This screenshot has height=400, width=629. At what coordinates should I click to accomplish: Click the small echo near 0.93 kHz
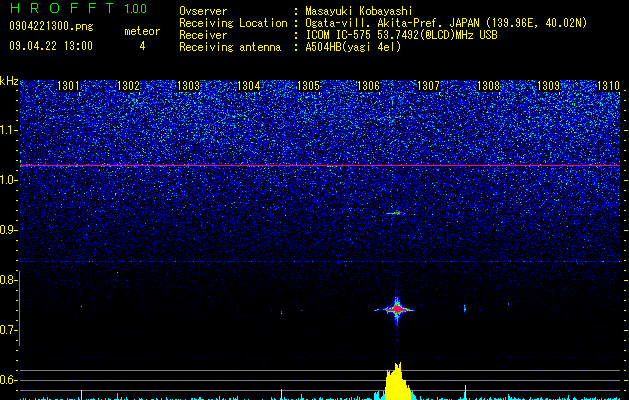pyautogui.click(x=394, y=213)
